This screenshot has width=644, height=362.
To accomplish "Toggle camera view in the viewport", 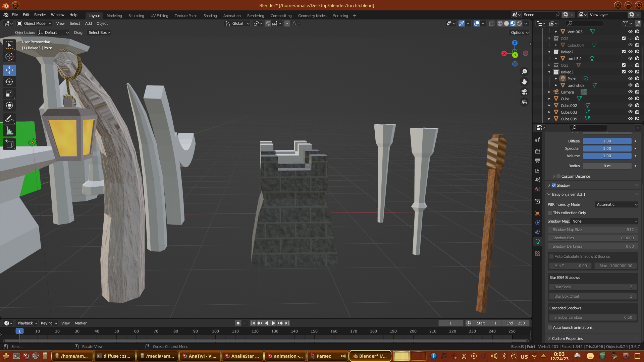I will [x=524, y=92].
